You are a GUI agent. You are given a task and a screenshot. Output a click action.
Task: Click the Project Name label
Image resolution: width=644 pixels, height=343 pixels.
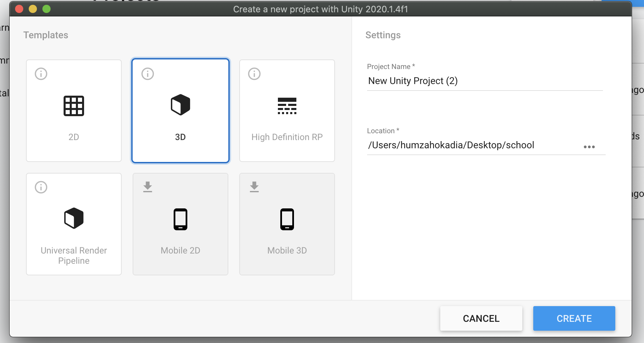tap(391, 67)
